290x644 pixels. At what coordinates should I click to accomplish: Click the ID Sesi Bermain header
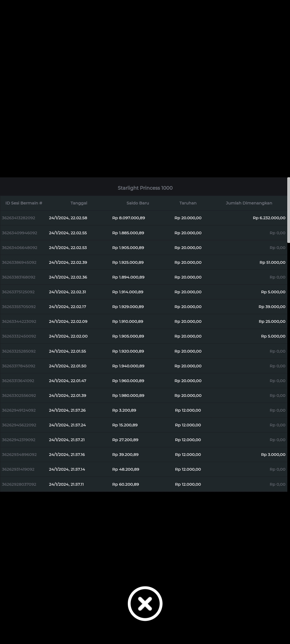click(24, 203)
